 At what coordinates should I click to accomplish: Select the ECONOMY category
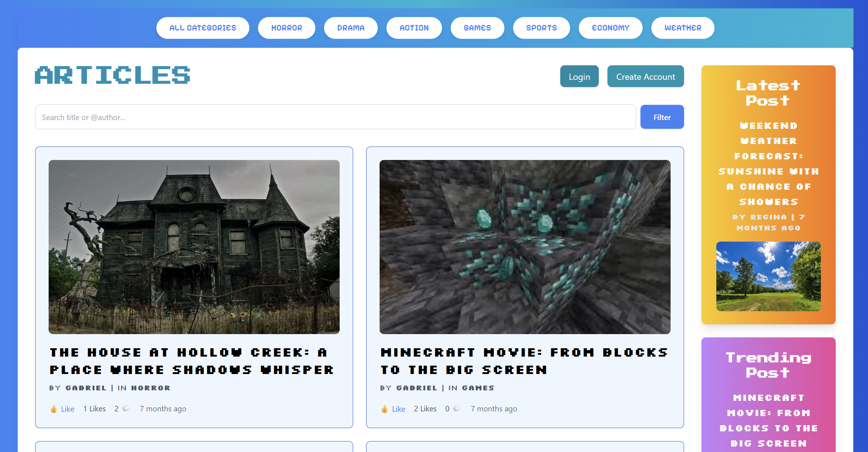coord(611,28)
